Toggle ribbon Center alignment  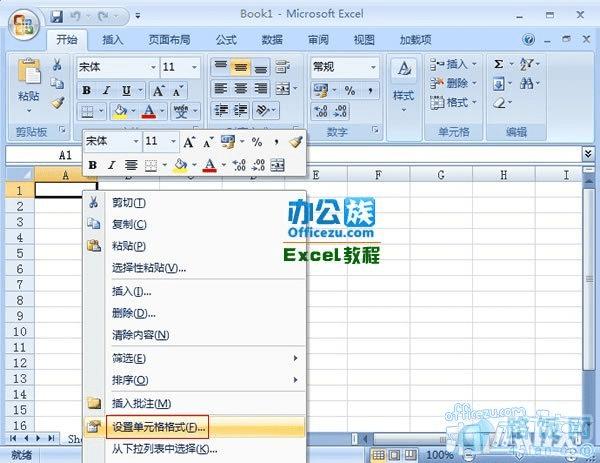pyautogui.click(x=240, y=89)
